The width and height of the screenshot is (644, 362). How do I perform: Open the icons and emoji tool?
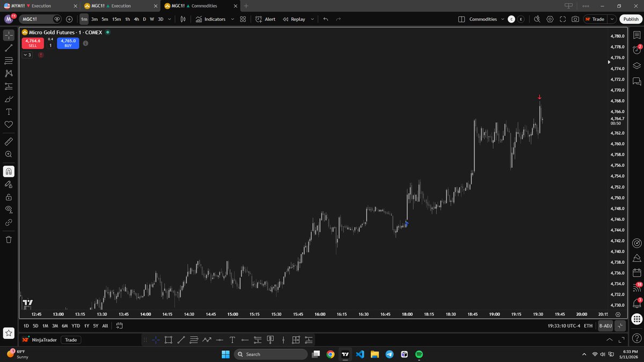(9, 124)
